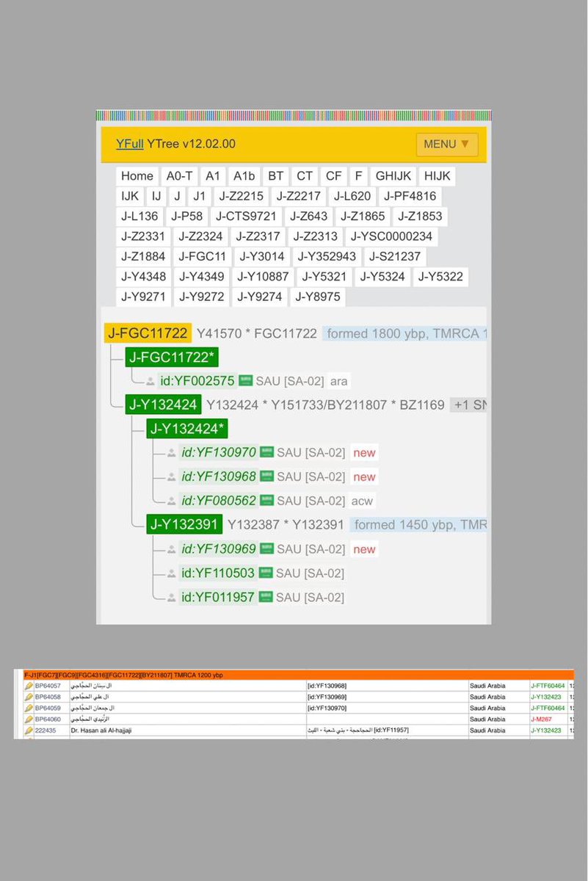This screenshot has height=881, width=588.
Task: Open sample id:YF130969
Action: [x=218, y=549]
